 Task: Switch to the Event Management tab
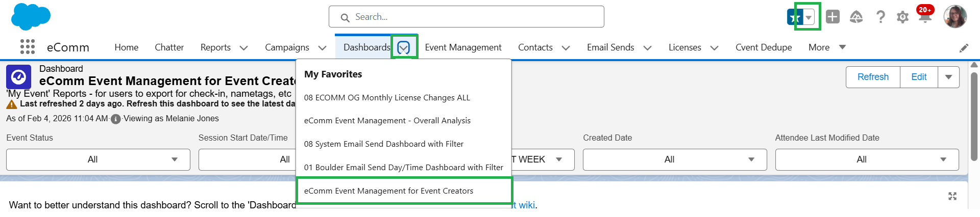463,47
